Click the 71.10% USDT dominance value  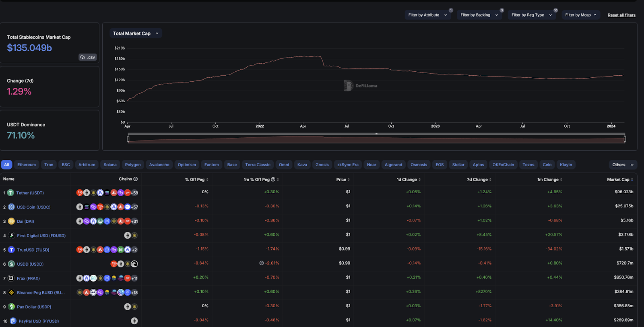tap(21, 135)
